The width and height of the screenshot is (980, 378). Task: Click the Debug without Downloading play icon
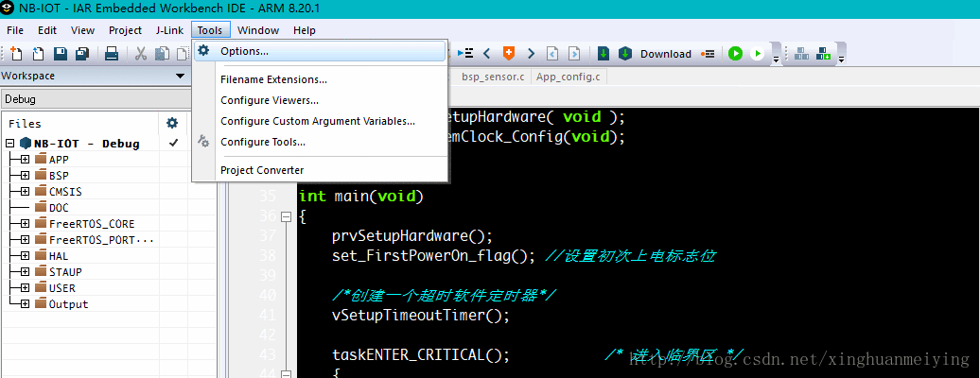pos(758,54)
